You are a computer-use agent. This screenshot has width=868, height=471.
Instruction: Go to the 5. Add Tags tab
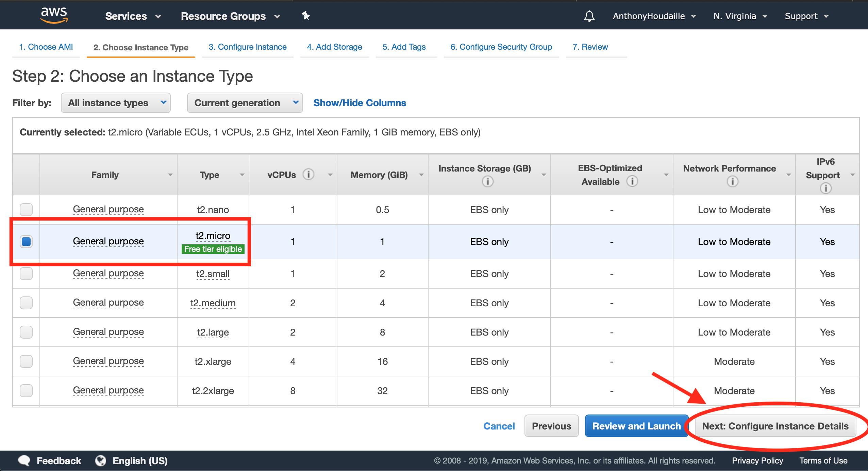pyautogui.click(x=404, y=47)
